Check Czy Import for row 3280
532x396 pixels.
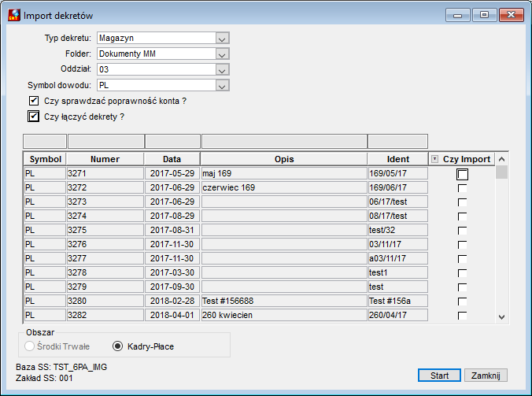(462, 302)
